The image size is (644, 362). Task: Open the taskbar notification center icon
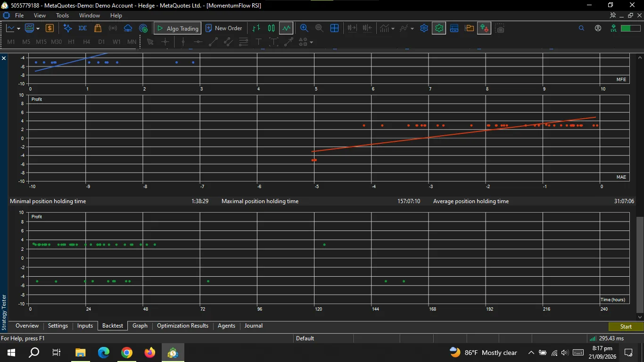(628, 353)
